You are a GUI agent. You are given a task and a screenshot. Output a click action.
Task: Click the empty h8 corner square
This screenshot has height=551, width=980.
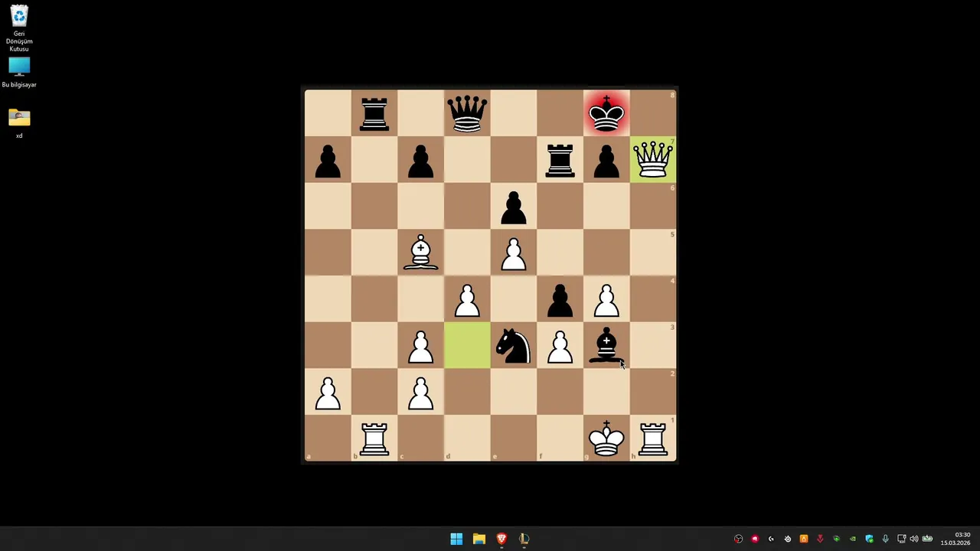click(653, 113)
